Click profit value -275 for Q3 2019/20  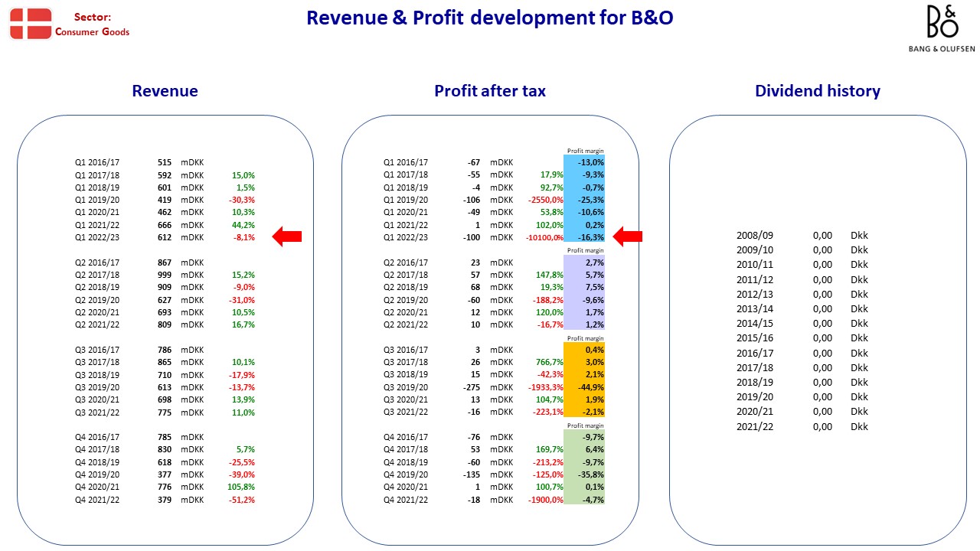coord(472,387)
